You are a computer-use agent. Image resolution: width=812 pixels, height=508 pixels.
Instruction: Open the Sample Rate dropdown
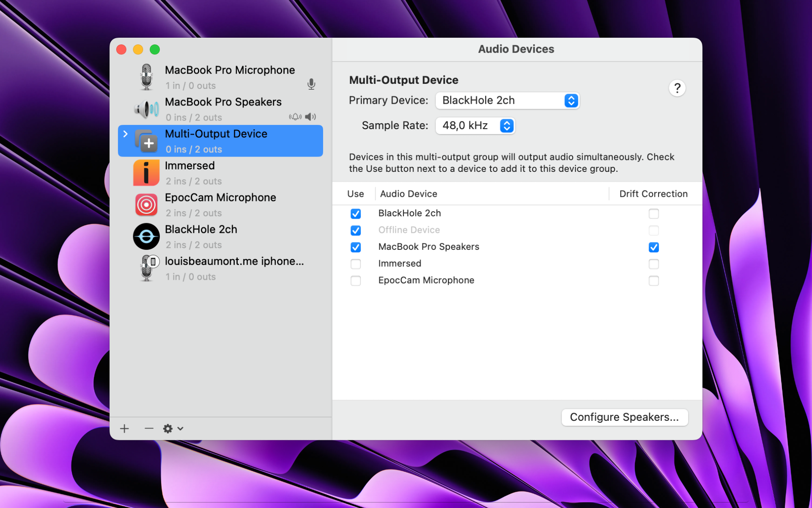[475, 126]
